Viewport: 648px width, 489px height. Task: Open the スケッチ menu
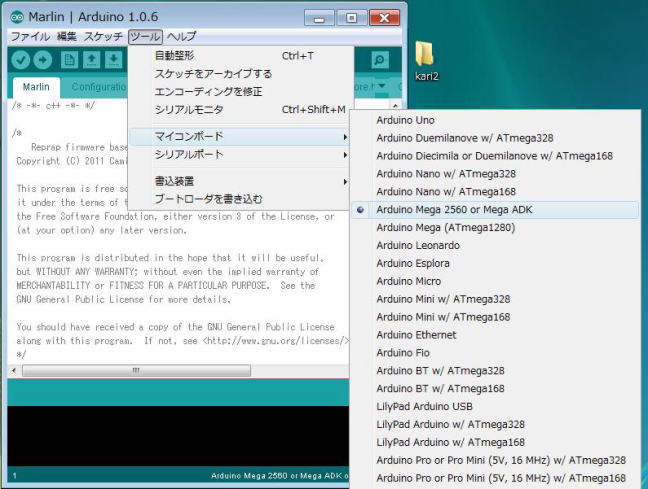tap(103, 36)
